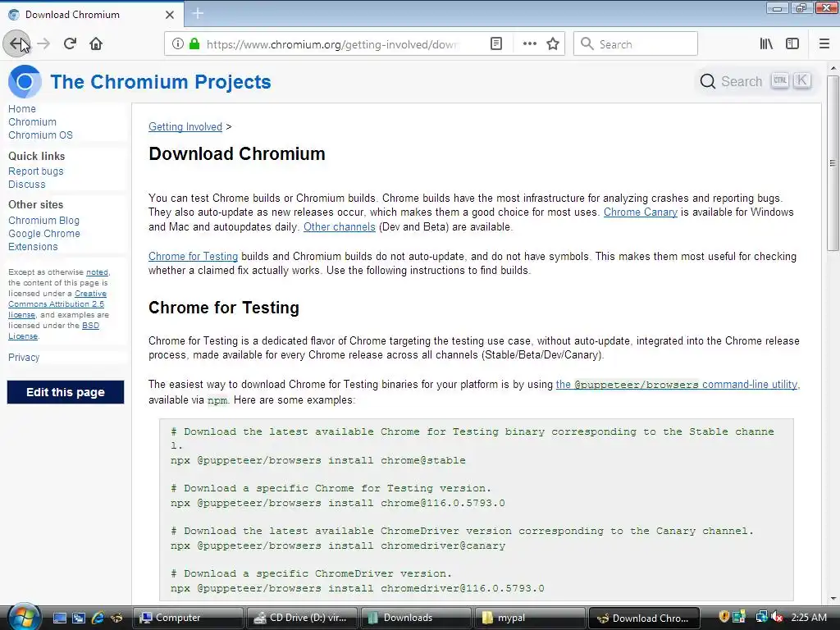Show the sidebars toolbar icon
The height and width of the screenshot is (630, 840).
[x=792, y=44]
